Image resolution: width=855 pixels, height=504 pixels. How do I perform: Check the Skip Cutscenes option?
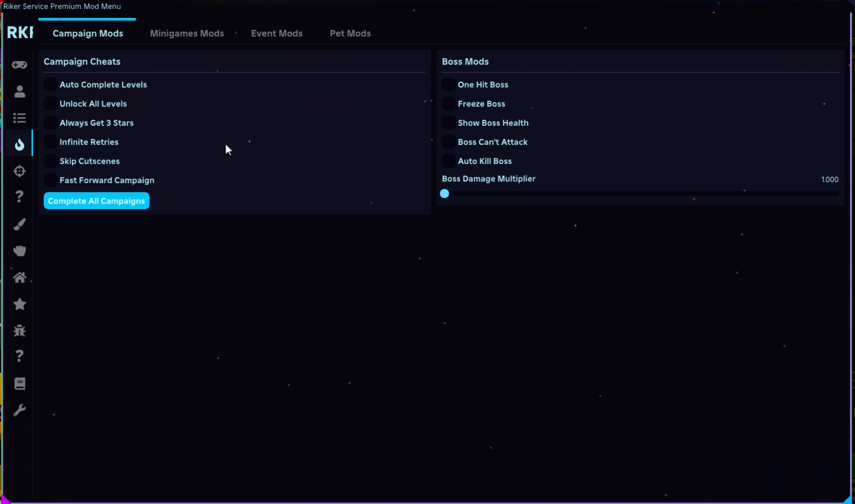51,161
